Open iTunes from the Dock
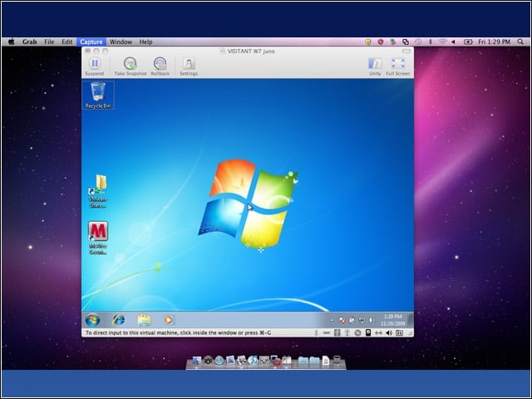The width and height of the screenshot is (532, 399). click(252, 361)
